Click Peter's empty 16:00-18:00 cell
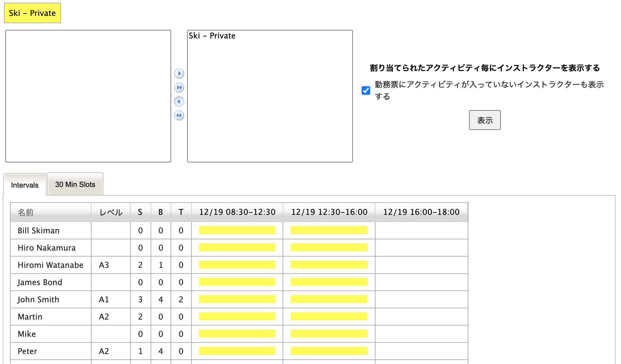This screenshot has width=621, height=364. tap(421, 351)
